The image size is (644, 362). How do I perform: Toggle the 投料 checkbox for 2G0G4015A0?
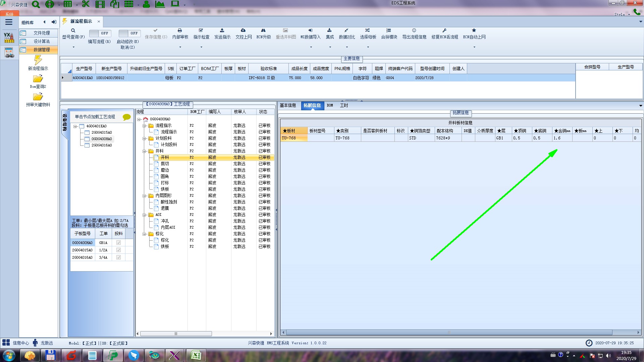[x=118, y=250]
